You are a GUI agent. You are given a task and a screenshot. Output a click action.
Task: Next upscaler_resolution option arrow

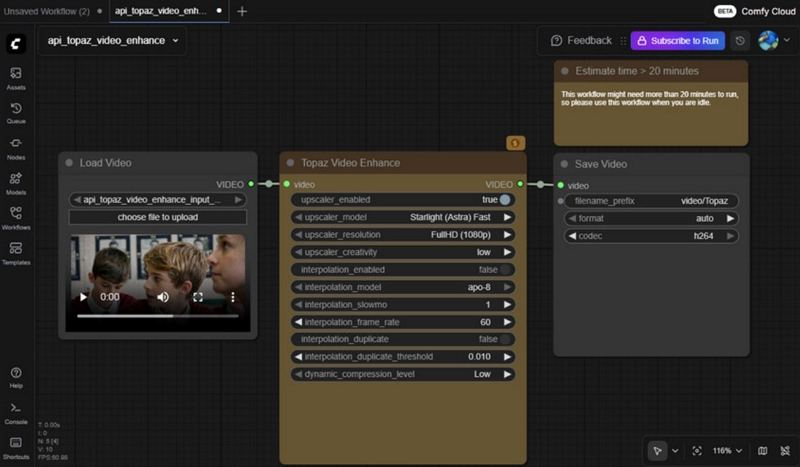point(507,235)
